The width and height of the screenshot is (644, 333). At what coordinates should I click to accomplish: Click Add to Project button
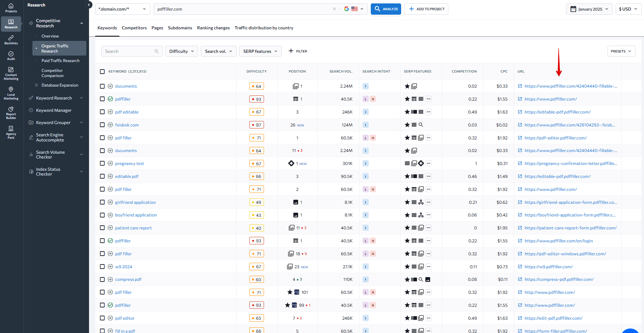tap(426, 9)
